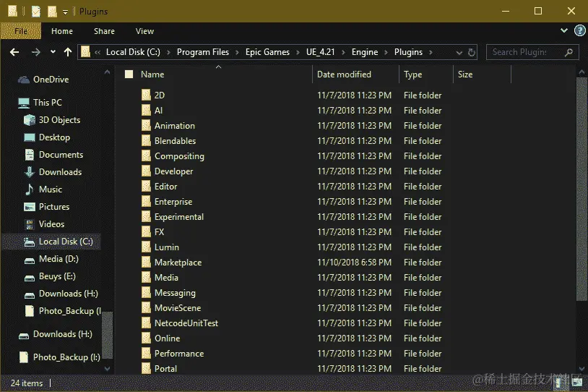Go back with the back arrow
This screenshot has width=588, height=392.
[x=14, y=52]
